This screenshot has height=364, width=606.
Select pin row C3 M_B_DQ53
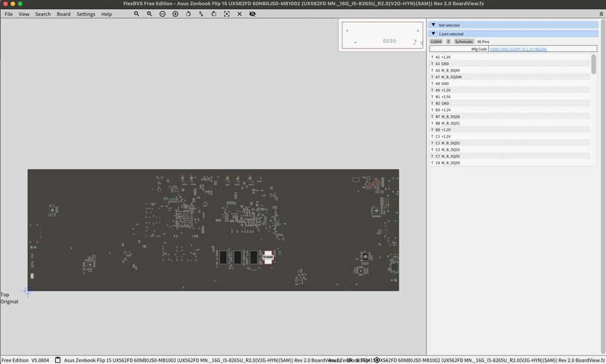[x=510, y=150]
